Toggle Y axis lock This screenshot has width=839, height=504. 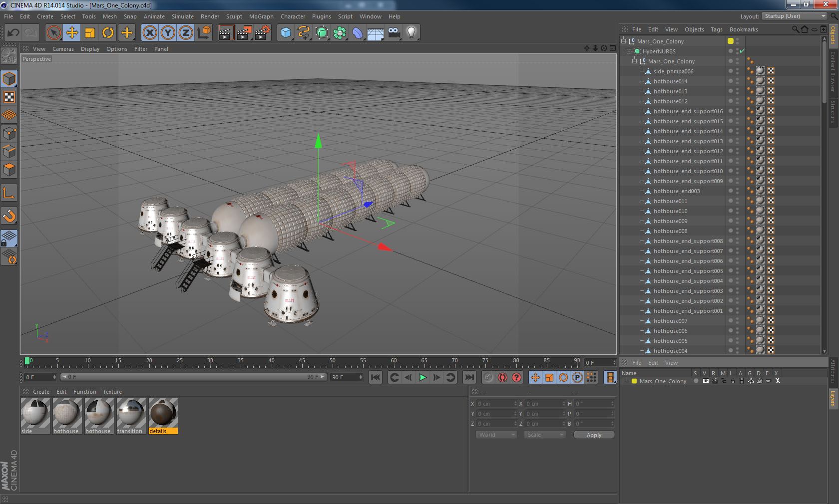click(x=168, y=33)
